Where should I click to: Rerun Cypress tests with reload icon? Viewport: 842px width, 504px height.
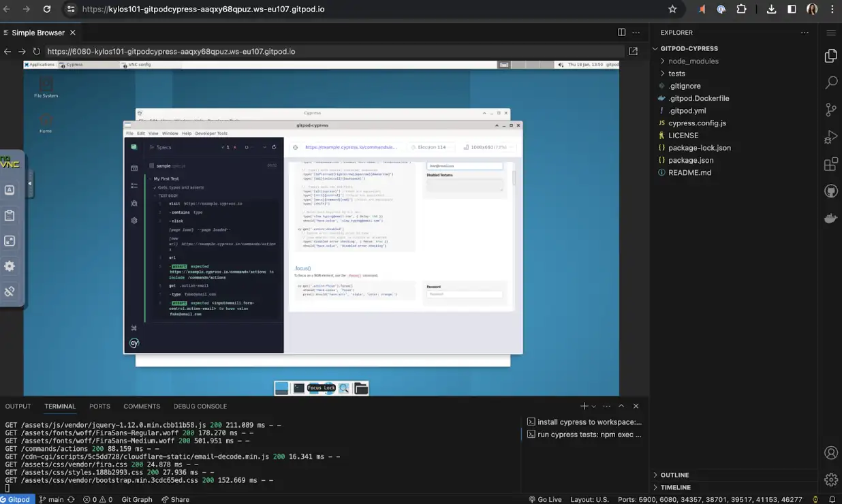coord(274,147)
